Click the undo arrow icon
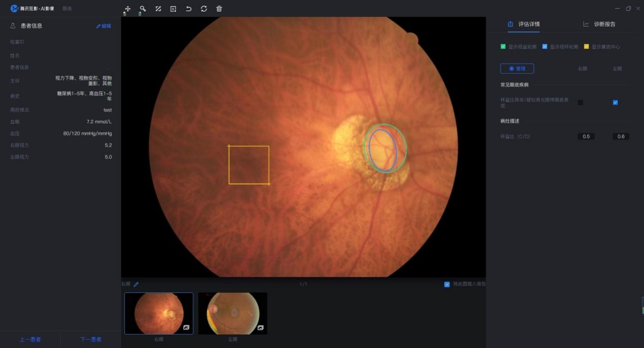 (188, 9)
